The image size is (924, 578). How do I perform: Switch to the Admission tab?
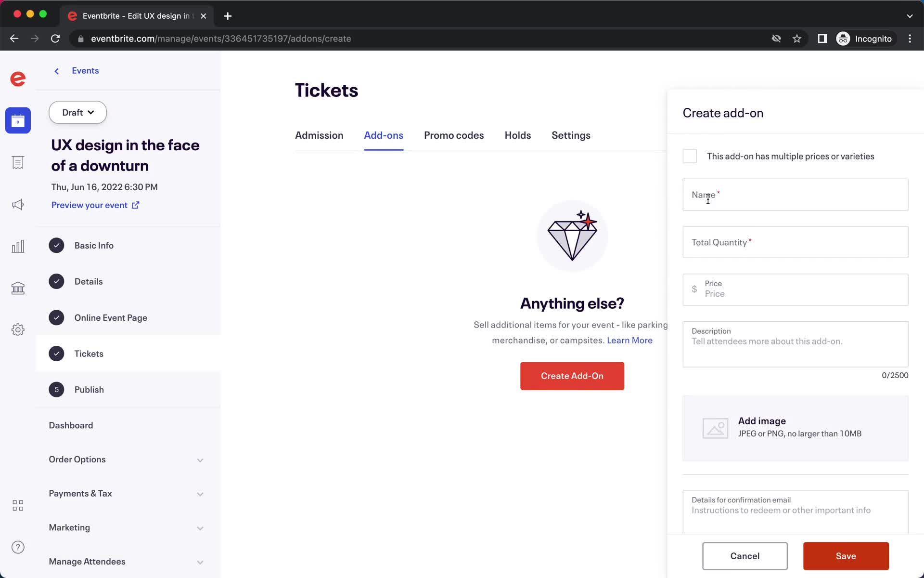click(320, 135)
